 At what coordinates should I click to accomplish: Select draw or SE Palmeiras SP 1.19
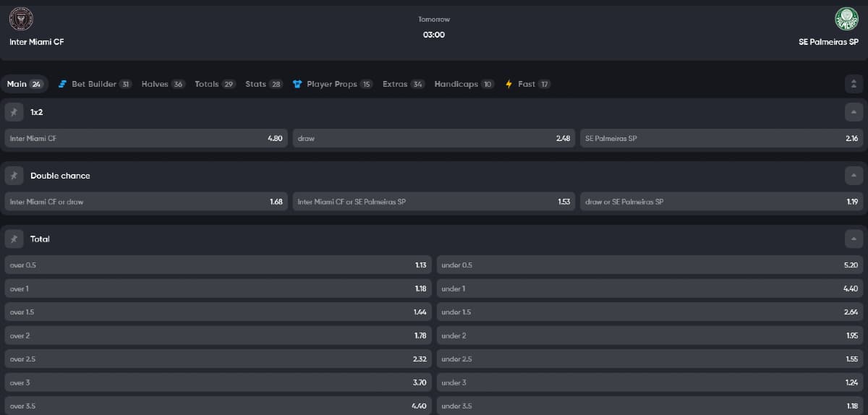pos(722,202)
